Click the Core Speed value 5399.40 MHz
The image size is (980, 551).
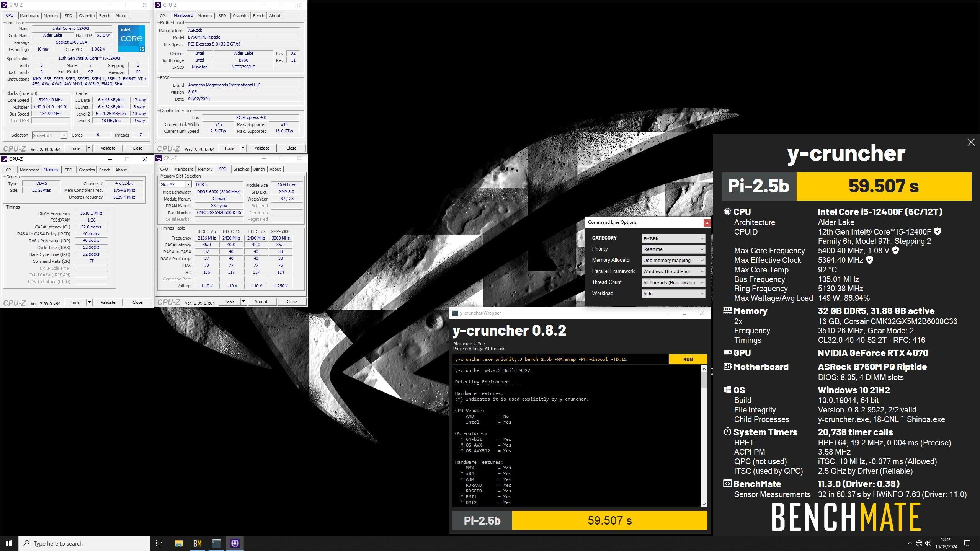coord(51,100)
